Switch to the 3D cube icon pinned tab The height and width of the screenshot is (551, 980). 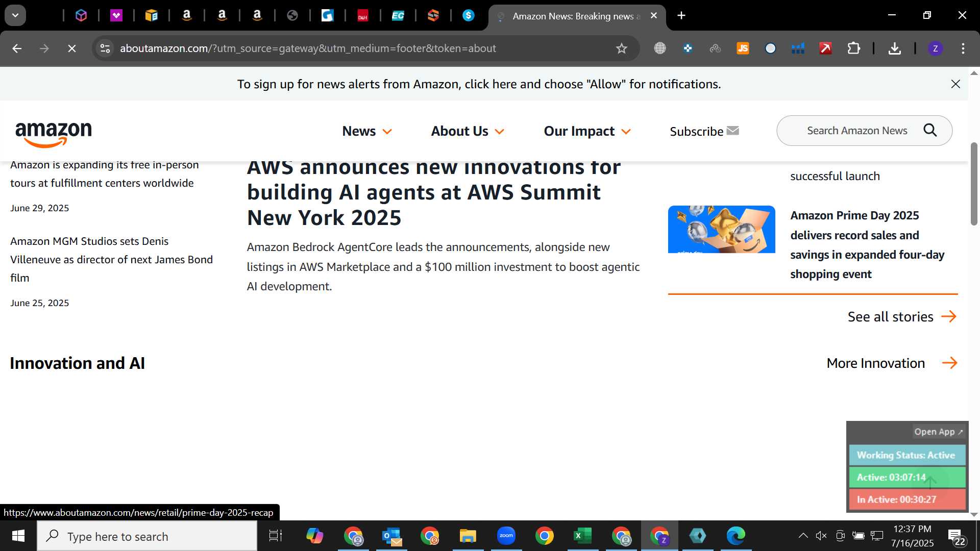coord(81,16)
